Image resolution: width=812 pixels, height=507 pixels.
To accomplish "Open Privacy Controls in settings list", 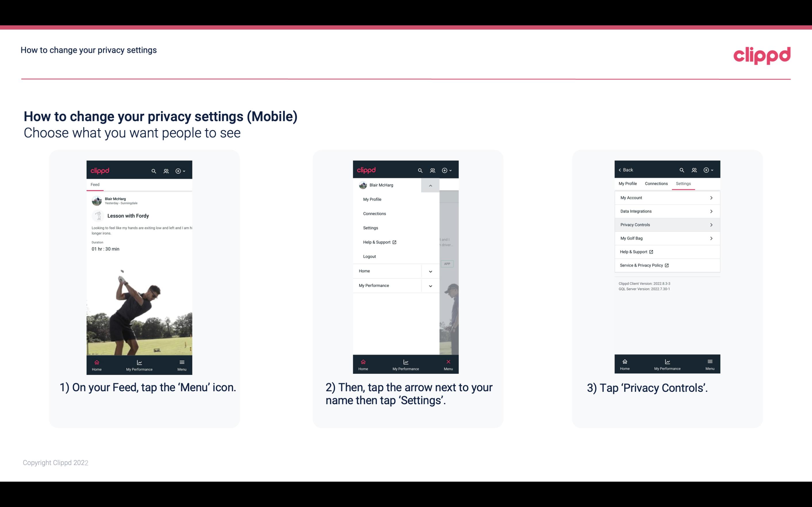I will [x=667, y=224].
